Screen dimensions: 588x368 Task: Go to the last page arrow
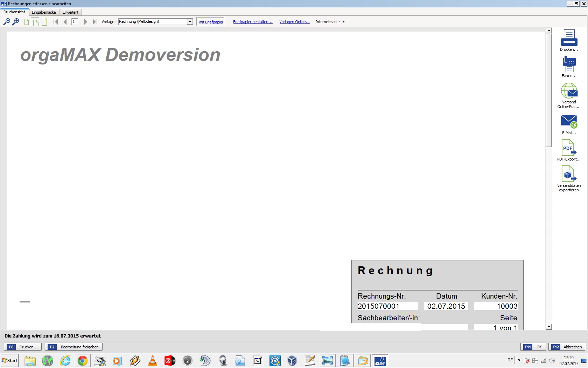point(95,22)
